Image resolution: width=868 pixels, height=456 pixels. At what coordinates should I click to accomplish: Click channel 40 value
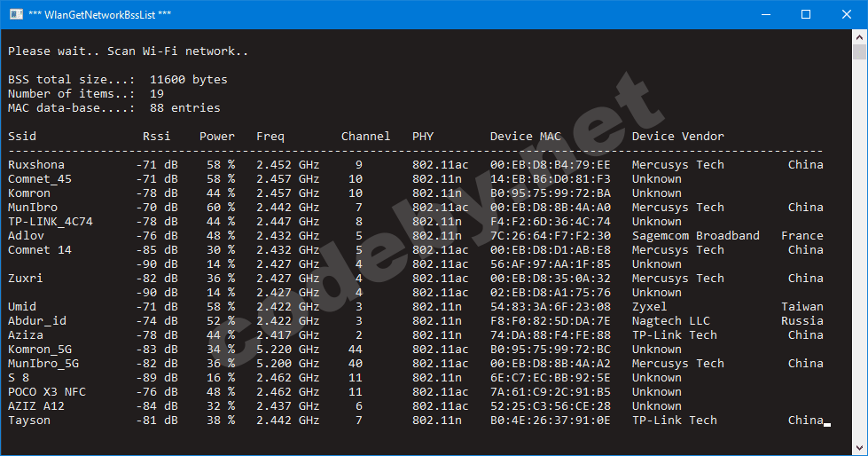[356, 364]
